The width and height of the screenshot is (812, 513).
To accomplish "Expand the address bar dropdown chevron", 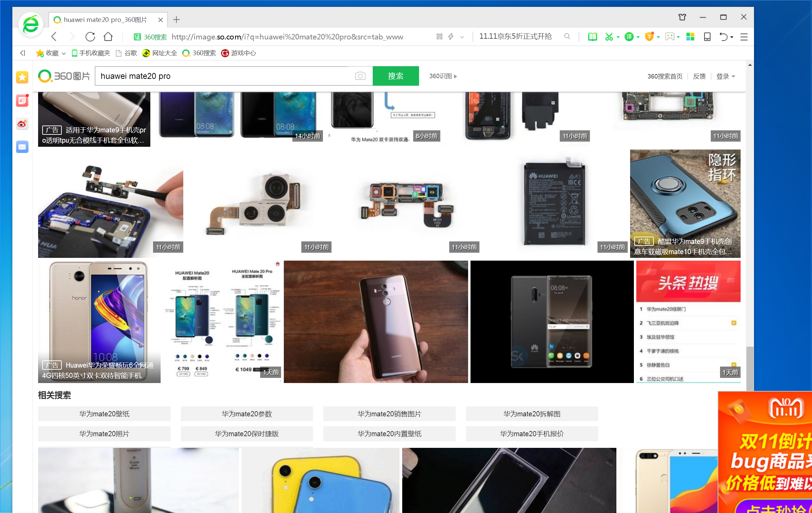I will click(x=462, y=37).
